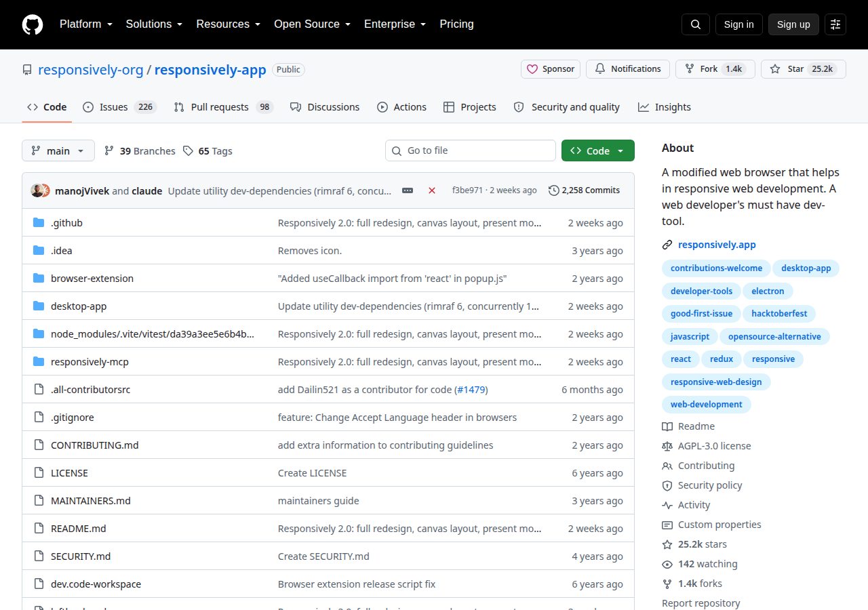This screenshot has height=610, width=868.
Task: Open the Actions tab
Action: coord(402,107)
